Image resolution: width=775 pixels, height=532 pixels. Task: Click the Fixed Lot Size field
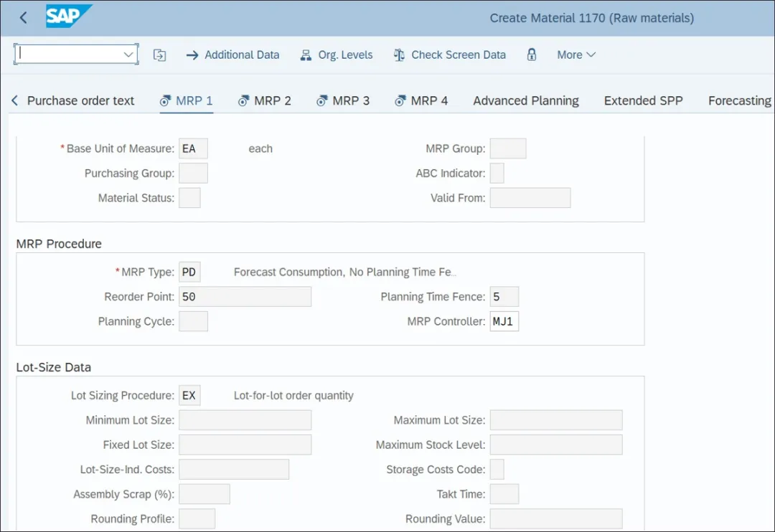tap(245, 445)
